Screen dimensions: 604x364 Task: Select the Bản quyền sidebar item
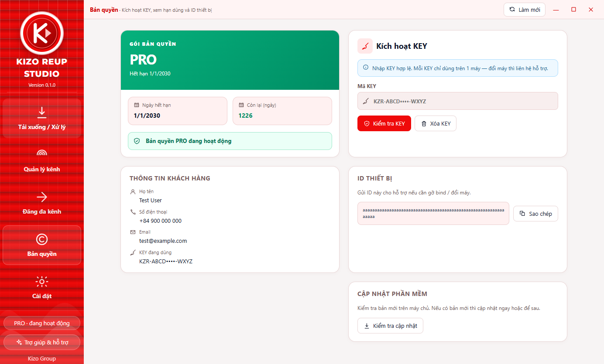tap(42, 245)
